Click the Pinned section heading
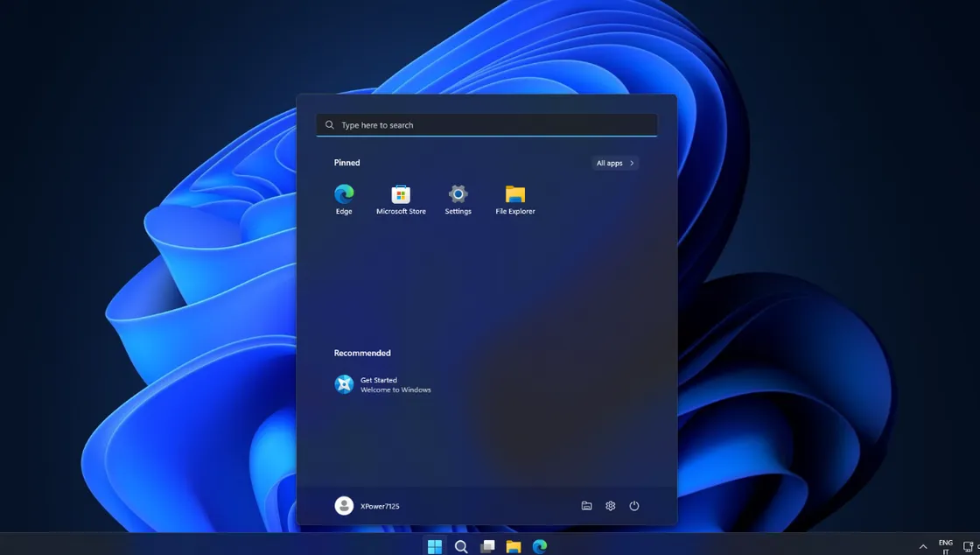Image resolution: width=980 pixels, height=555 pixels. [x=346, y=163]
